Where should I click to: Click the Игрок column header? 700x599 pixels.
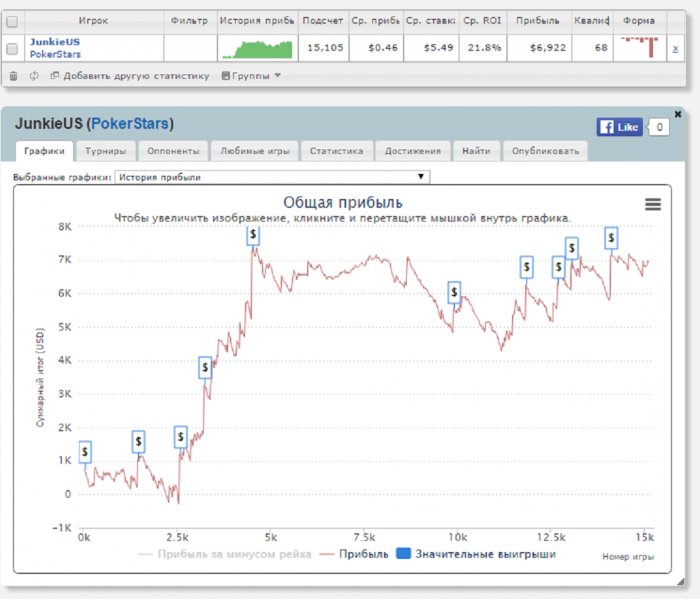(x=93, y=21)
